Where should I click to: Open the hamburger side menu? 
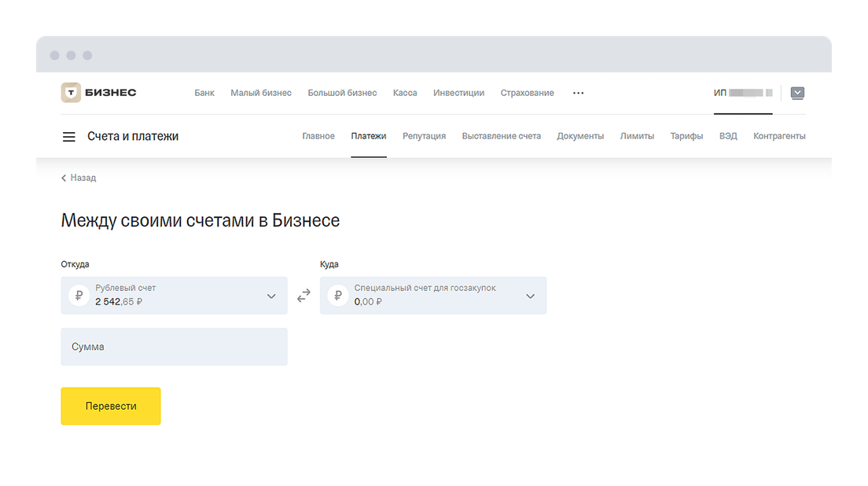(x=69, y=137)
